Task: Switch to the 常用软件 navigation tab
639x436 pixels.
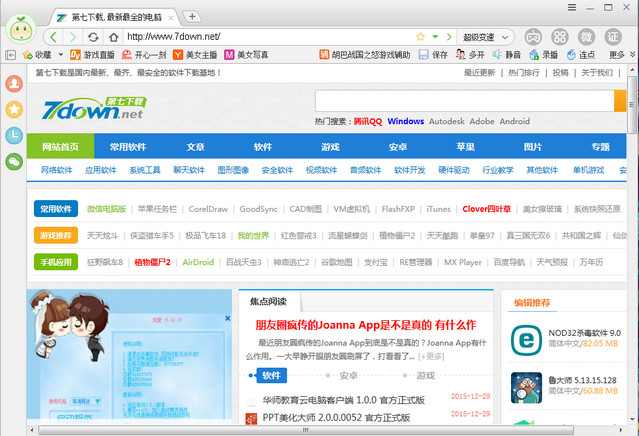Action: [x=128, y=146]
